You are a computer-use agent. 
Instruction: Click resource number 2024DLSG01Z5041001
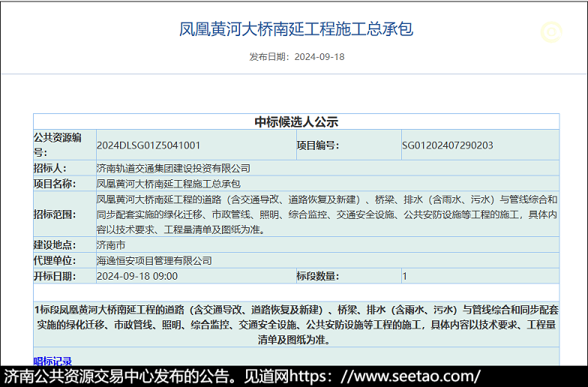click(148, 145)
